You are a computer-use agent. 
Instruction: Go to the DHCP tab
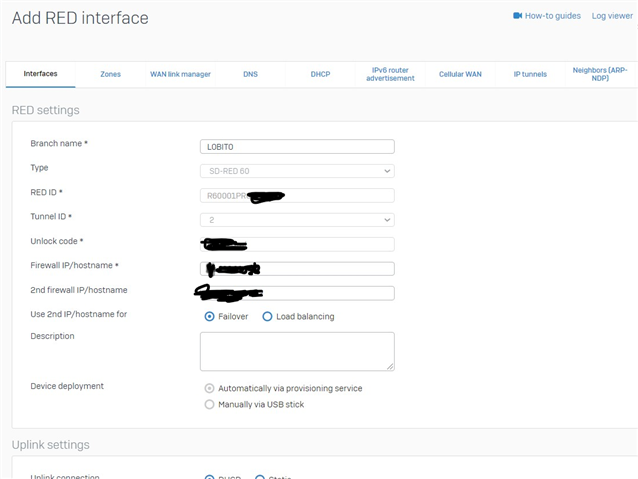[x=320, y=74]
